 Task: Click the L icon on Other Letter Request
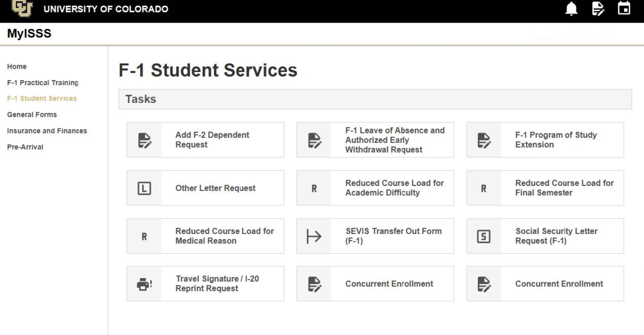pos(144,188)
